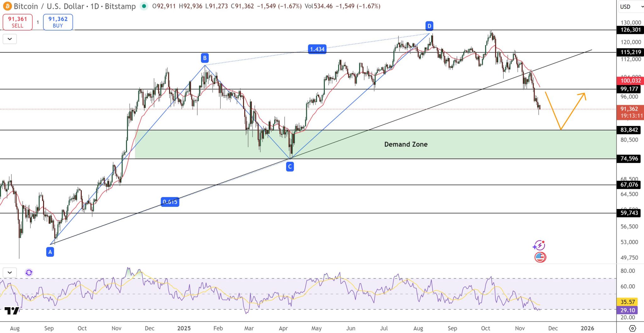Click the order quantity field showing 1
The width and height of the screenshot is (644, 333).
point(38,22)
